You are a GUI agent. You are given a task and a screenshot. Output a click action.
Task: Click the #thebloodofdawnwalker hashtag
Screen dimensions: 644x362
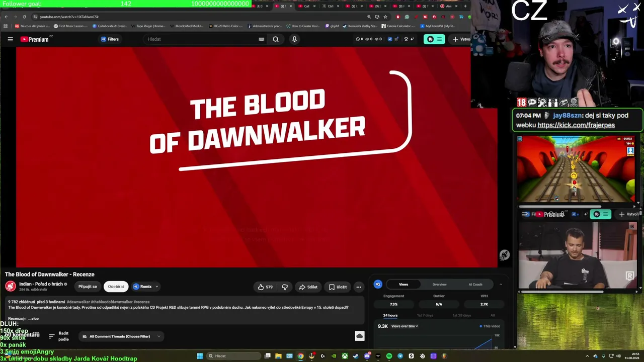pos(112,302)
